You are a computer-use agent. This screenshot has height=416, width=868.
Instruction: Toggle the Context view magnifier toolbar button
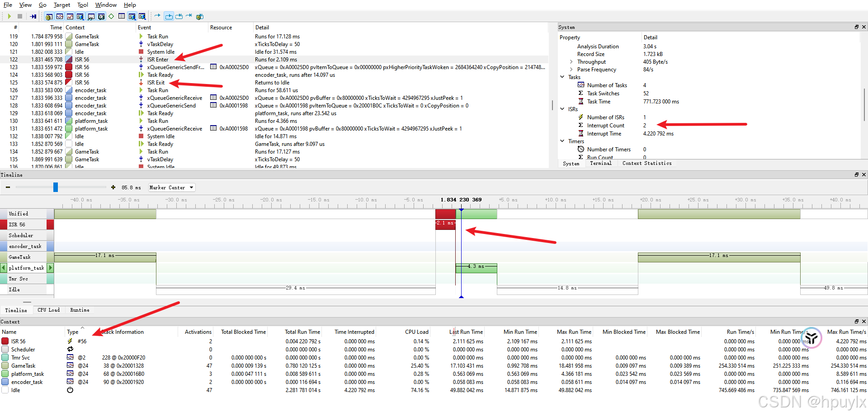[x=143, y=16]
